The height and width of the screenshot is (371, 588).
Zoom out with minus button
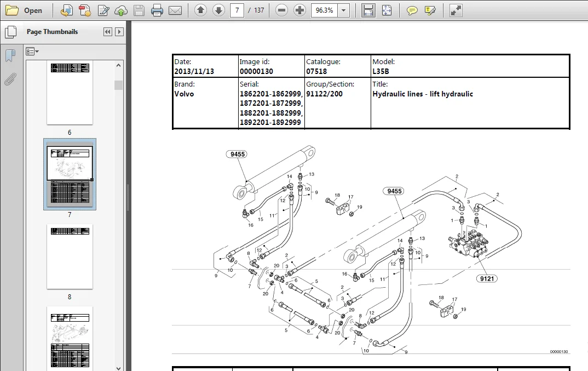pyautogui.click(x=281, y=10)
